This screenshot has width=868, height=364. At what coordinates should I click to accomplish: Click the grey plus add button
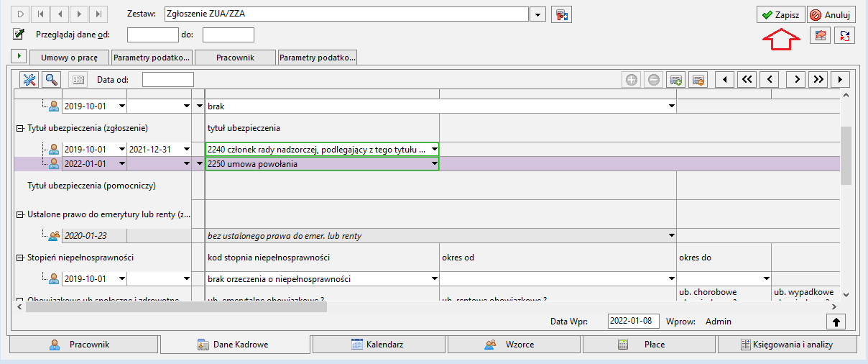[x=632, y=80]
